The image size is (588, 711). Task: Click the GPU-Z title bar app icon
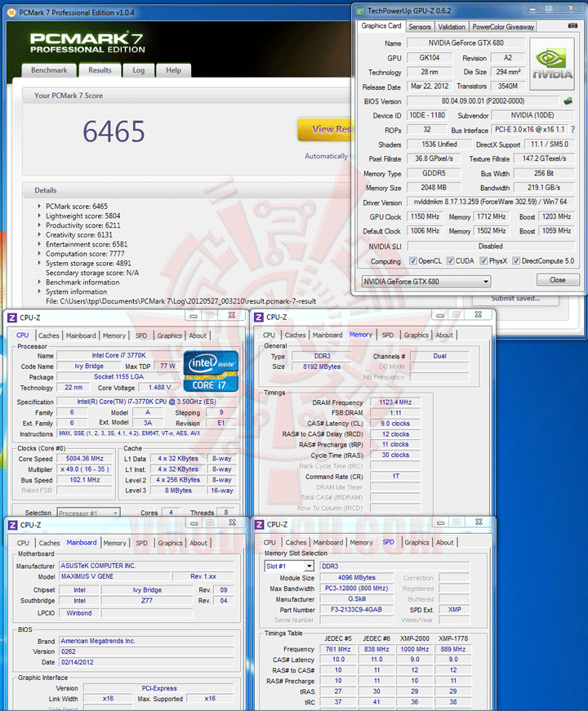[x=361, y=11]
